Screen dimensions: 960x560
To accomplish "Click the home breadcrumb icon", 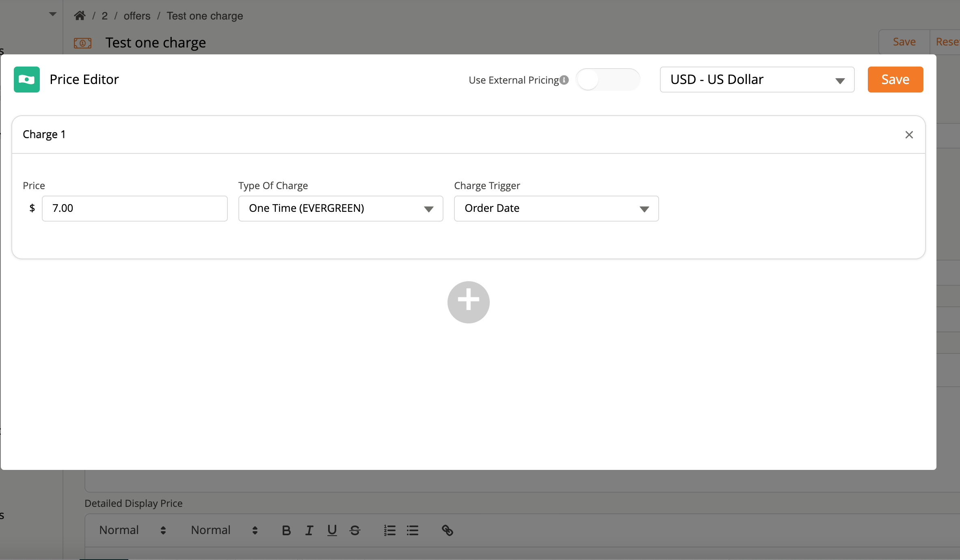I will pyautogui.click(x=80, y=16).
